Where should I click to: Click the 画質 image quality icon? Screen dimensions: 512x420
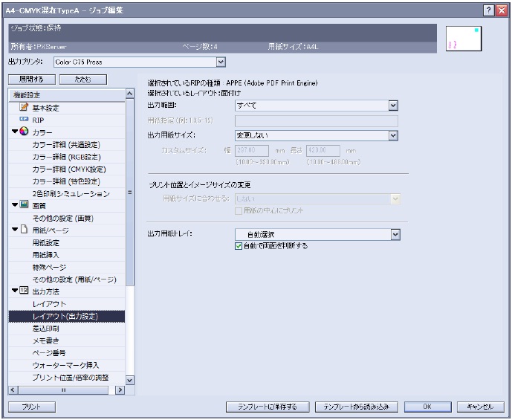click(23, 204)
